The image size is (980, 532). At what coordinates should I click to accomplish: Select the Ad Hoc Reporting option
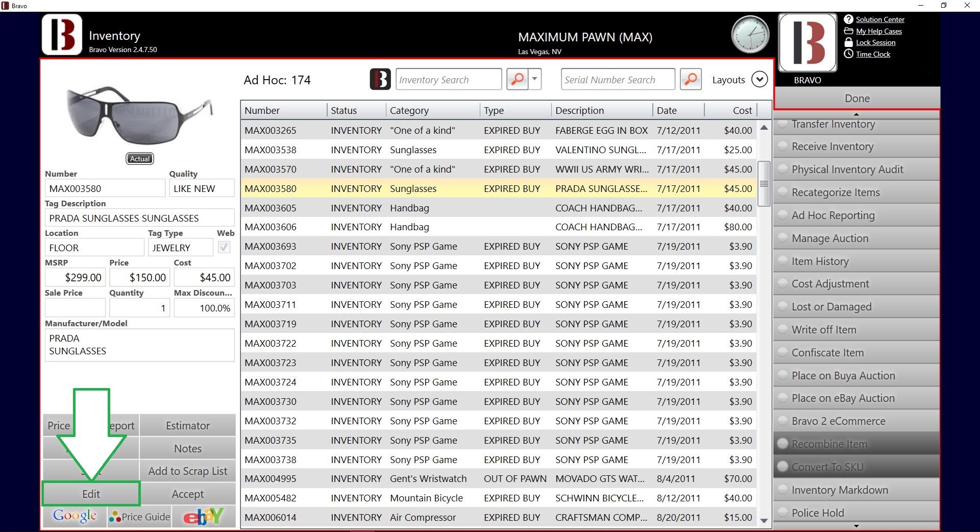click(856, 215)
